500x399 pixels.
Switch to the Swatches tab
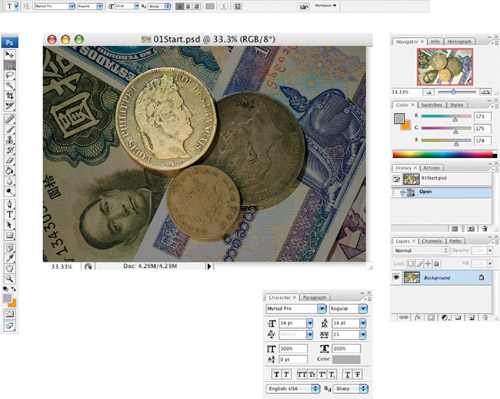click(431, 105)
